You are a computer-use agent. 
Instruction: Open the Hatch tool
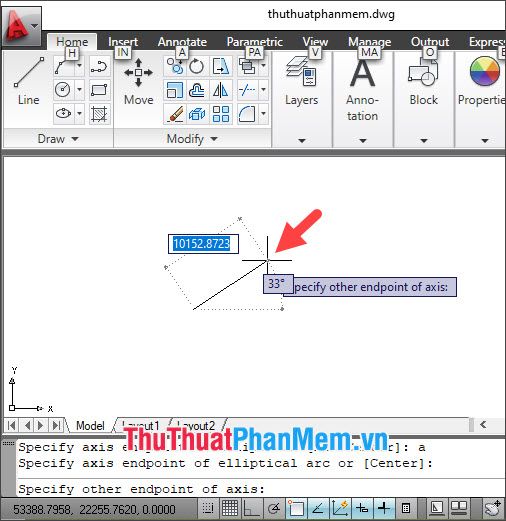point(99,114)
